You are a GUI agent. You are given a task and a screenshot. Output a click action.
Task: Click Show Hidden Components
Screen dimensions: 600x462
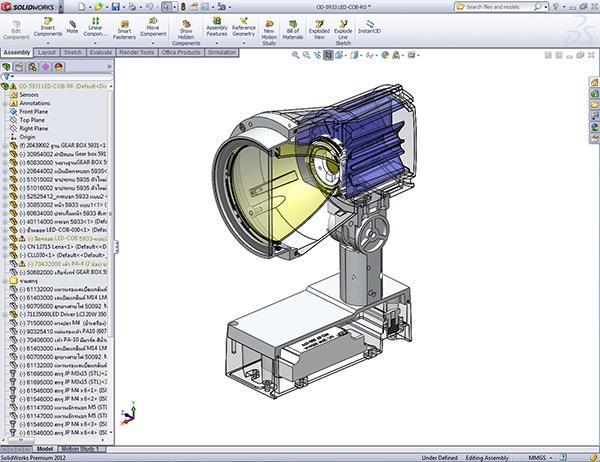pyautogui.click(x=186, y=33)
